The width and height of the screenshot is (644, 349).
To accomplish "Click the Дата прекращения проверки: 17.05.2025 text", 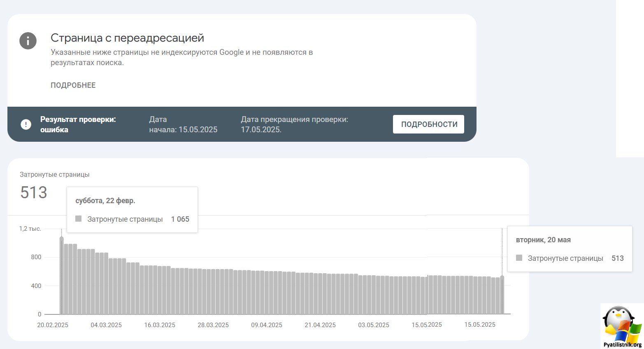I will (294, 124).
